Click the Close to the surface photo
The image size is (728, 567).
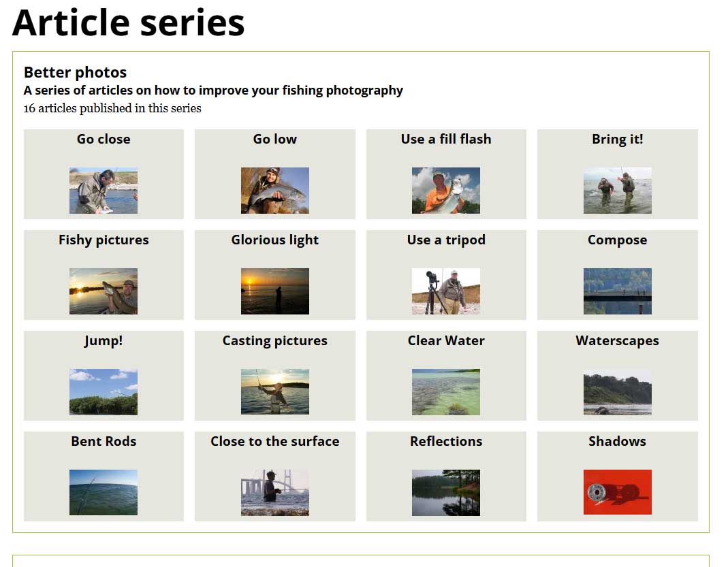coord(274,492)
